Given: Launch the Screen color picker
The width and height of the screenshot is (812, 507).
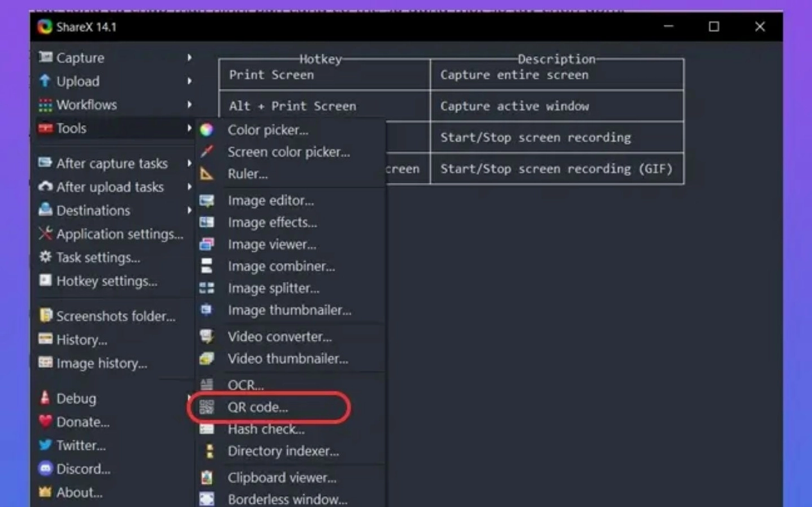Looking at the screenshot, I should (288, 152).
